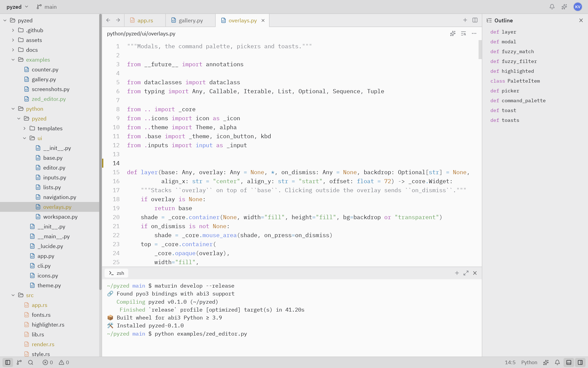
Task: Switch to the gallery.py tab
Action: pos(191,20)
